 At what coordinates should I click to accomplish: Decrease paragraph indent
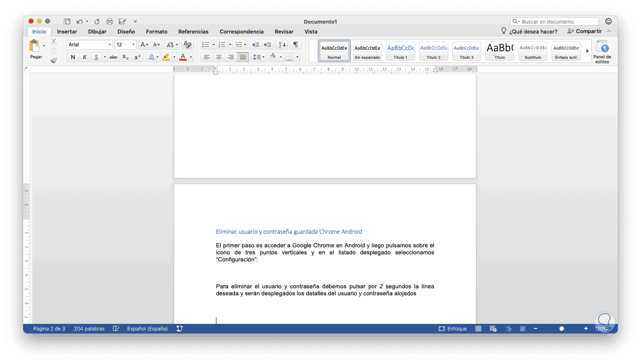coord(256,45)
